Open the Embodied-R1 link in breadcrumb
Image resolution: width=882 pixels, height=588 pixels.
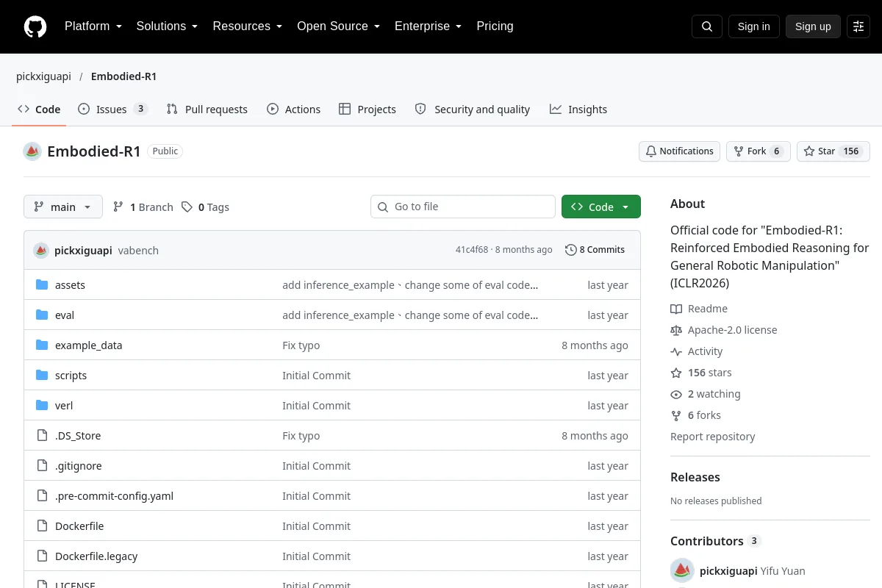coord(123,76)
